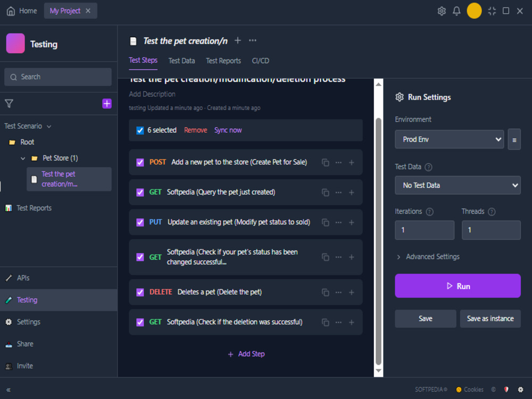Collapse the sidebar with the double-arrow icon
532x399 pixels.
point(9,390)
